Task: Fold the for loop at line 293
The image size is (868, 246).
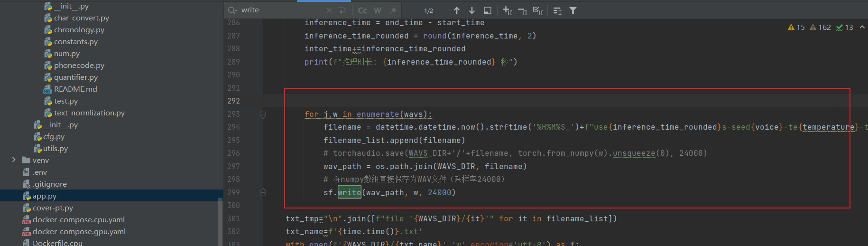Action: click(263, 114)
